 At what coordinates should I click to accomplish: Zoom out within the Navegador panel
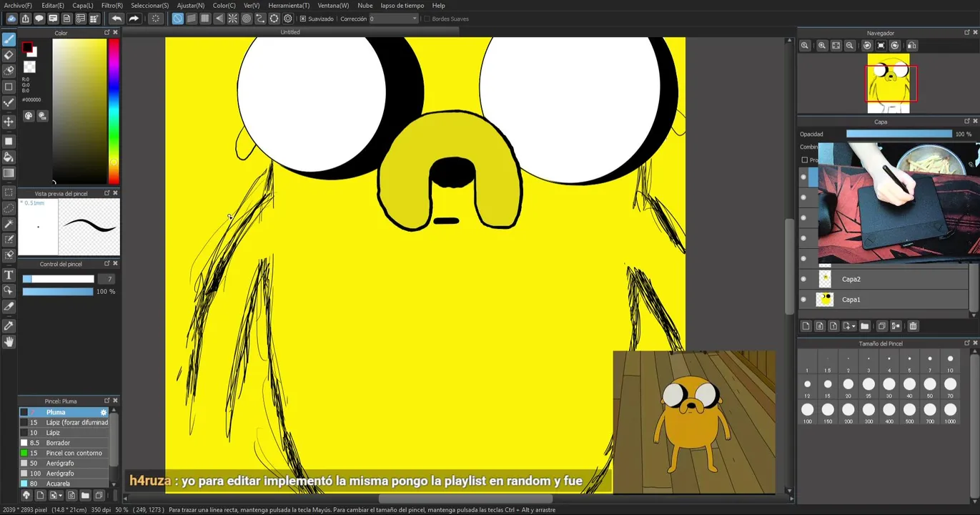coord(850,46)
